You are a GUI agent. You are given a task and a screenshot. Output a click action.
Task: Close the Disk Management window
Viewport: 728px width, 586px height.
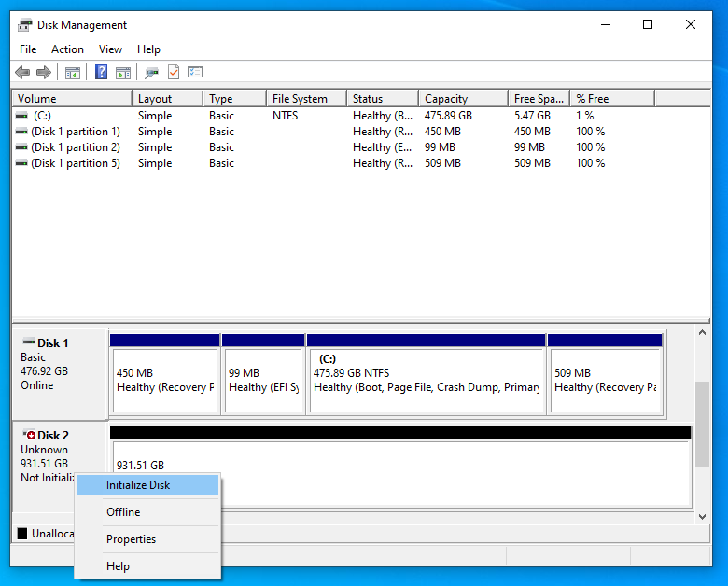point(691,24)
